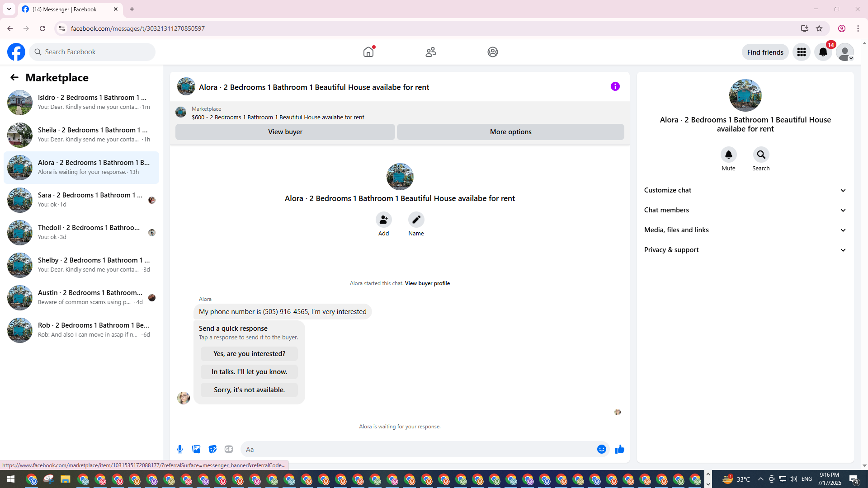The height and width of the screenshot is (488, 868).
Task: Go to Facebook Home feed icon
Action: (x=368, y=52)
